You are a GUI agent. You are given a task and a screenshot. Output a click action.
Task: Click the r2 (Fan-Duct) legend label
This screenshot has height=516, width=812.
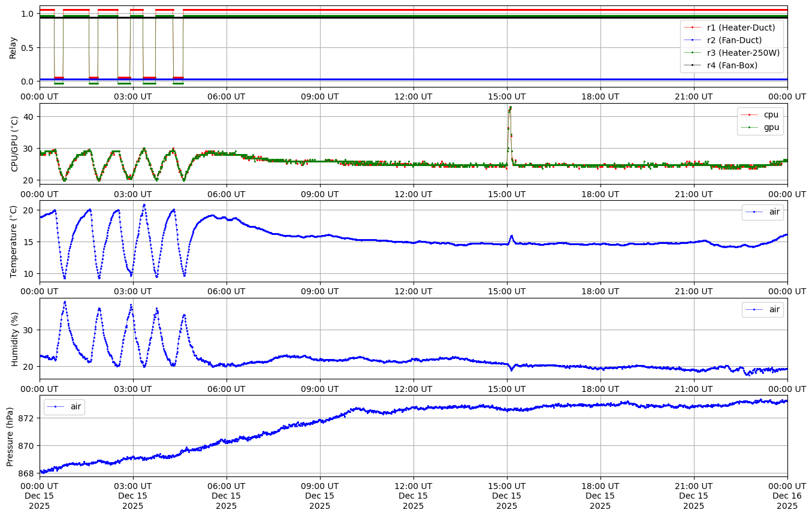pos(734,40)
